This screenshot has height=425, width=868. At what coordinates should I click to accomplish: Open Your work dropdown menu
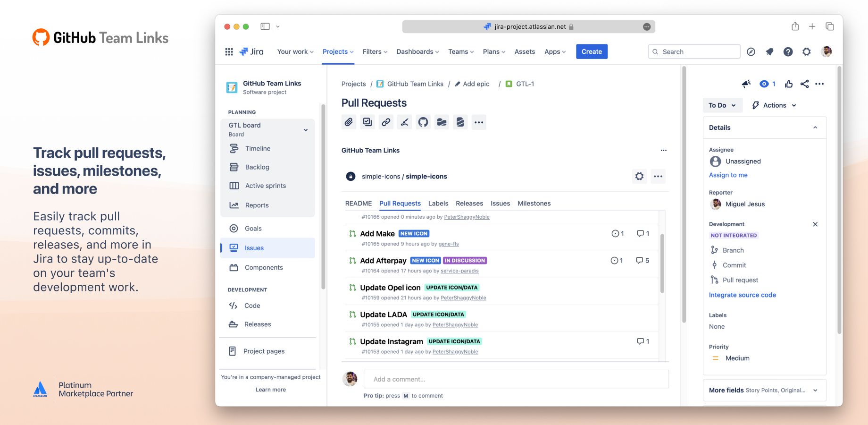coord(295,52)
